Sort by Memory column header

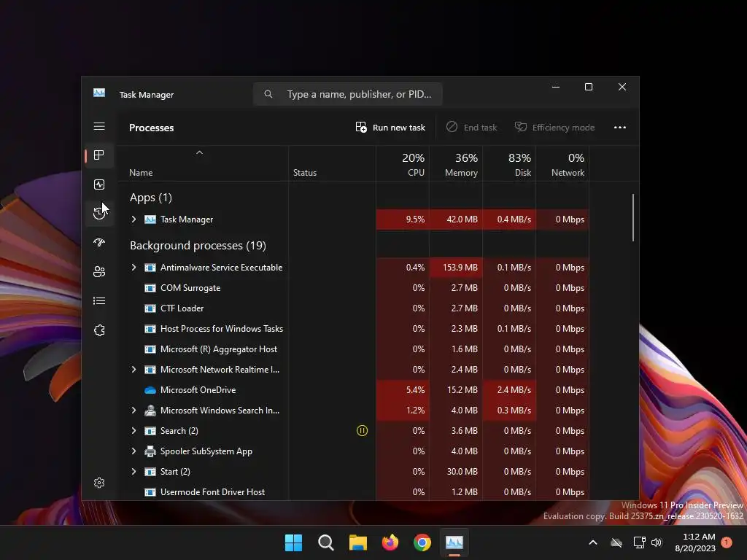click(456, 164)
